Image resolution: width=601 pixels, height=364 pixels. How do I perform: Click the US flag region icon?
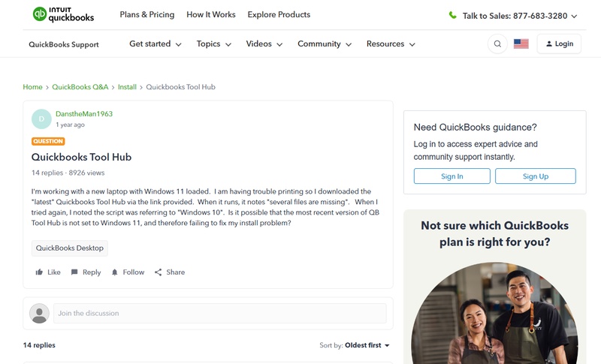click(521, 44)
